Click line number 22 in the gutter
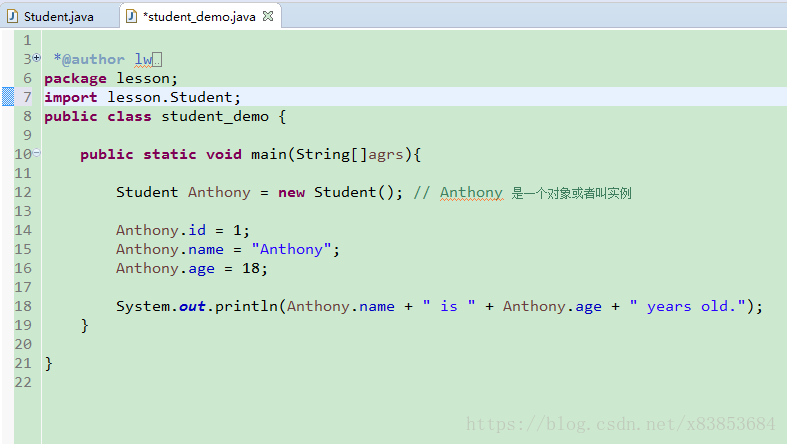 [23, 382]
